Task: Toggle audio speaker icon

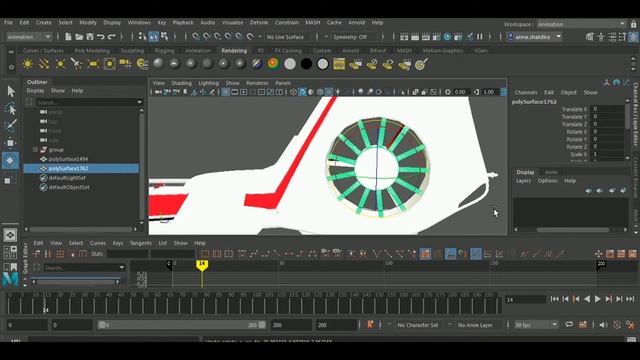Action: [603, 325]
